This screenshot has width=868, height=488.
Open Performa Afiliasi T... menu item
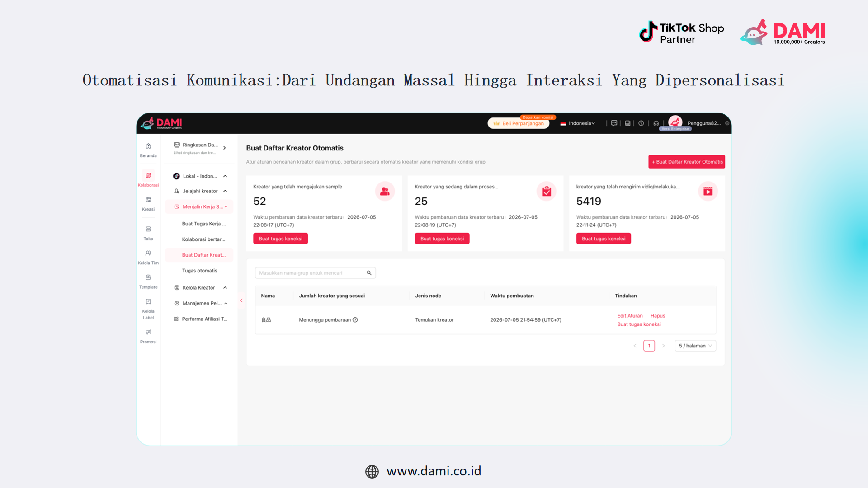(x=205, y=319)
